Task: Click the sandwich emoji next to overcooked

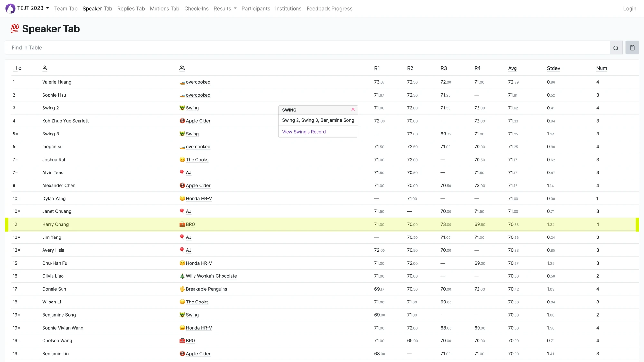Action: coord(182,82)
